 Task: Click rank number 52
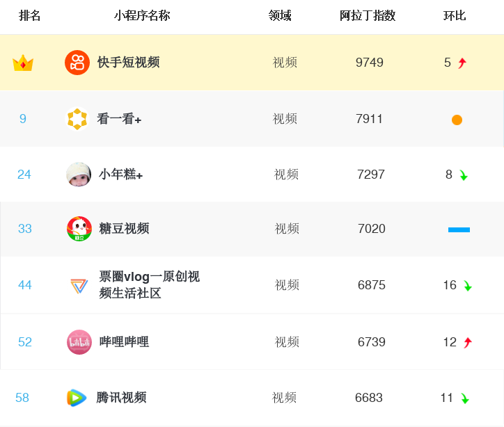[25, 342]
